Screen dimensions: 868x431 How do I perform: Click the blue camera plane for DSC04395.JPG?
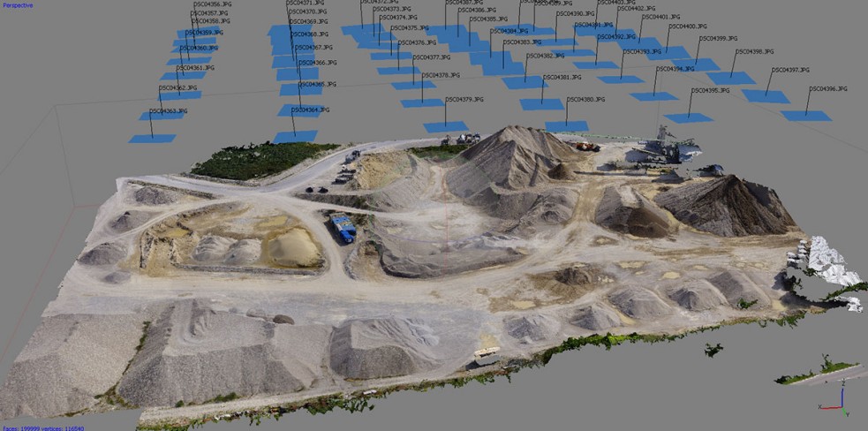pos(688,117)
